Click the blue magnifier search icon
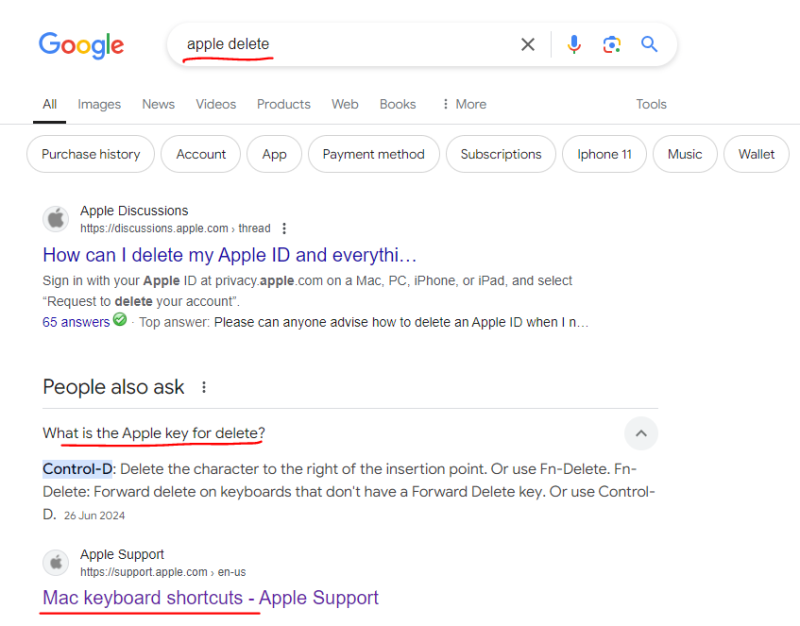 [x=649, y=44]
